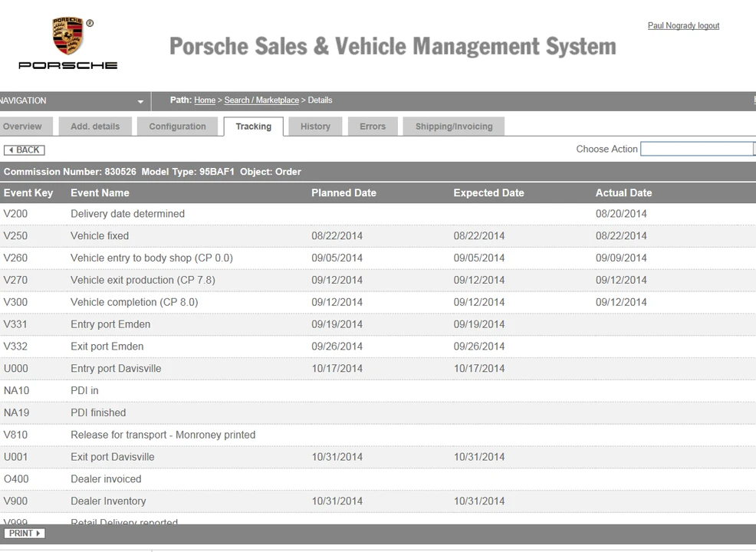Select the V300 event key cell

(x=15, y=302)
